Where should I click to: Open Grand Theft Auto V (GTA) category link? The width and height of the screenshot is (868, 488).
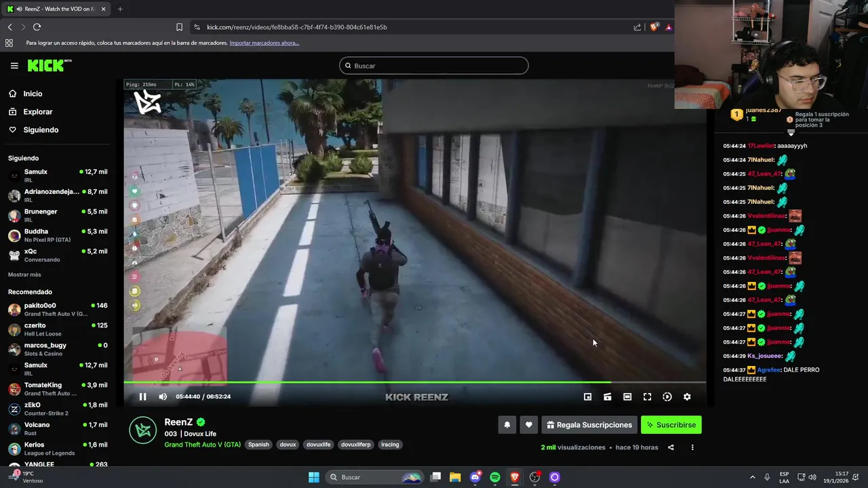pyautogui.click(x=202, y=445)
